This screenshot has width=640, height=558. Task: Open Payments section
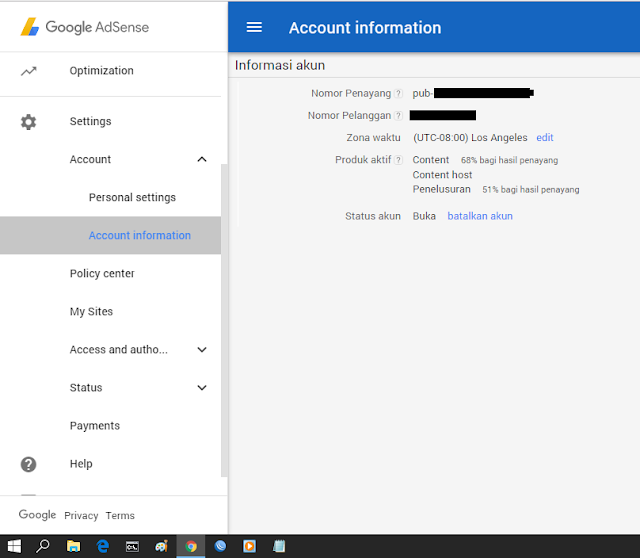(x=95, y=425)
